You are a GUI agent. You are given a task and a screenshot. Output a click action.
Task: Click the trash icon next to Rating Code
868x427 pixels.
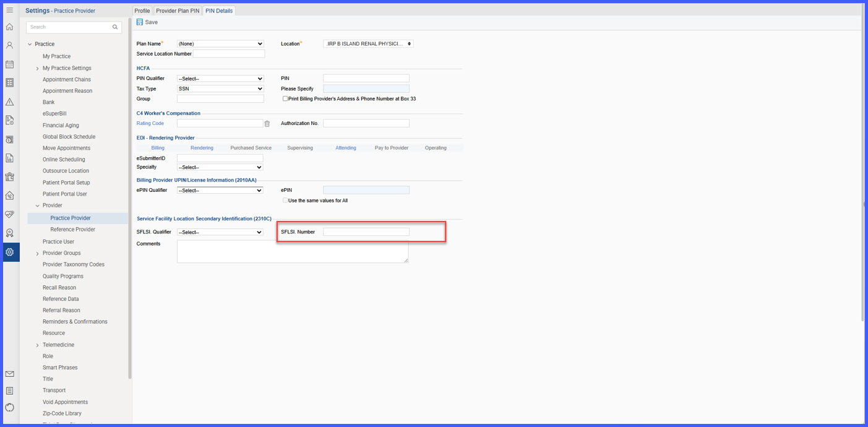pos(267,124)
